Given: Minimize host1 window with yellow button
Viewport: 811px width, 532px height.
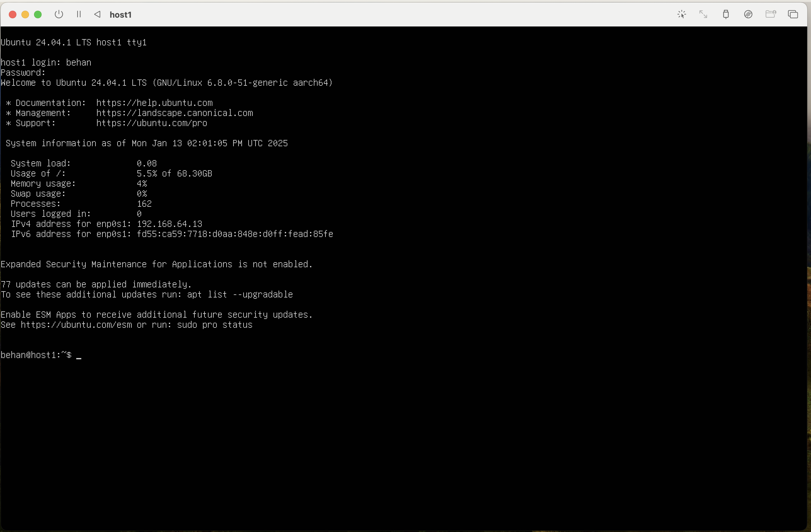Looking at the screenshot, I should click(25, 14).
